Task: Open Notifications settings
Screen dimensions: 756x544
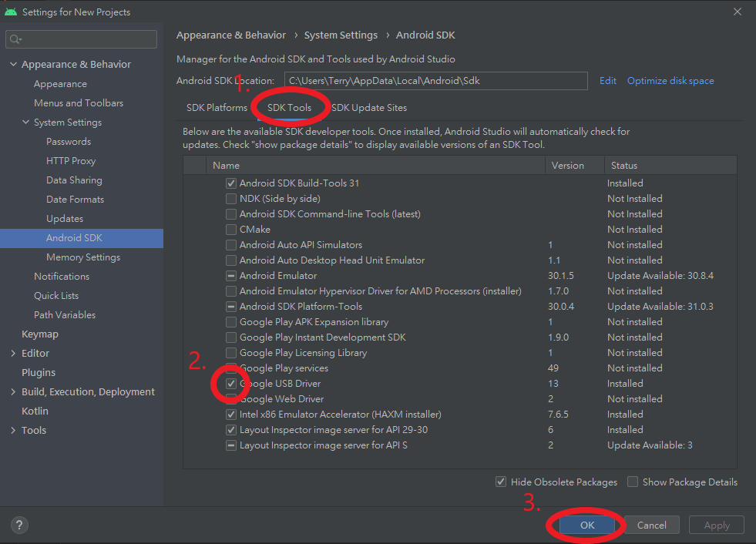Action: [62, 277]
